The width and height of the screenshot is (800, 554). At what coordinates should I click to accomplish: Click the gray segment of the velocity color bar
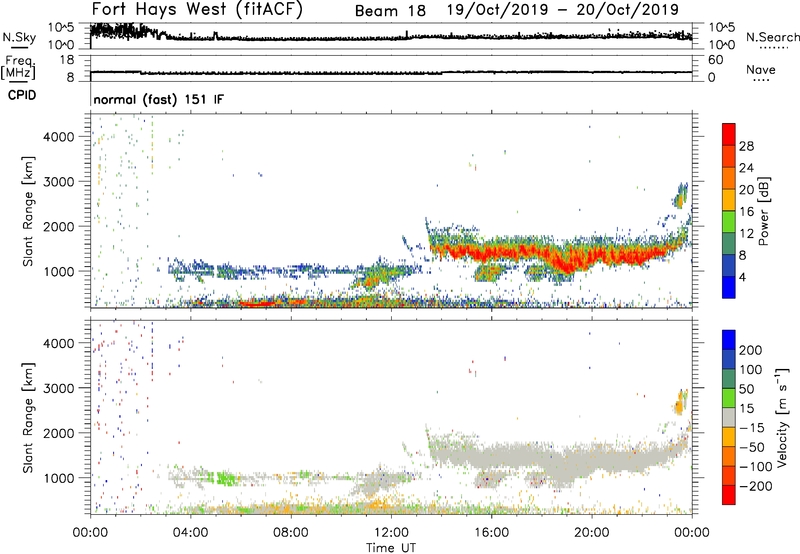point(729,417)
